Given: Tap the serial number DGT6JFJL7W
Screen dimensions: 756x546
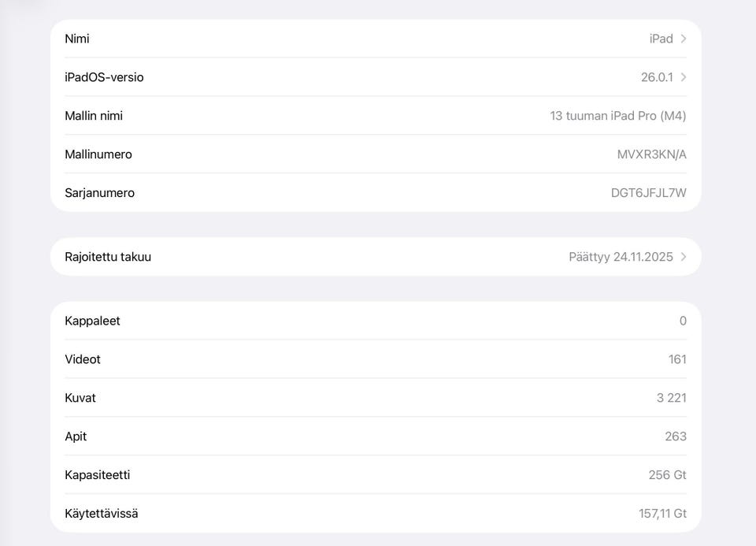Looking at the screenshot, I should [x=648, y=193].
